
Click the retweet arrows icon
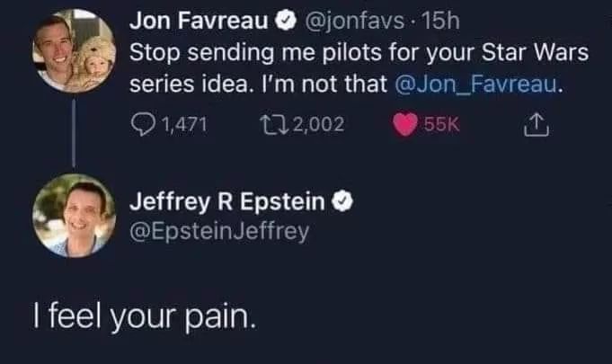[x=274, y=126]
